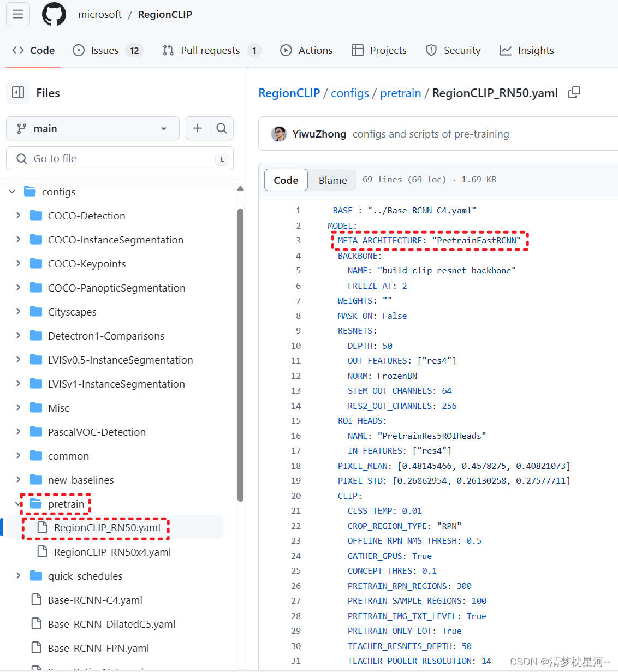This screenshot has width=618, height=672.
Task: Open the quick_schedules folder icon
Action: (36, 576)
